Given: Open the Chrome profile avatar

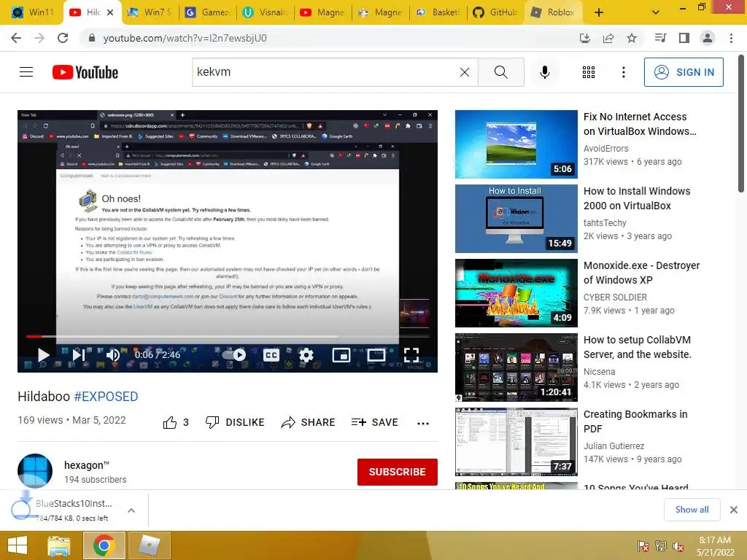Looking at the screenshot, I should 707,38.
